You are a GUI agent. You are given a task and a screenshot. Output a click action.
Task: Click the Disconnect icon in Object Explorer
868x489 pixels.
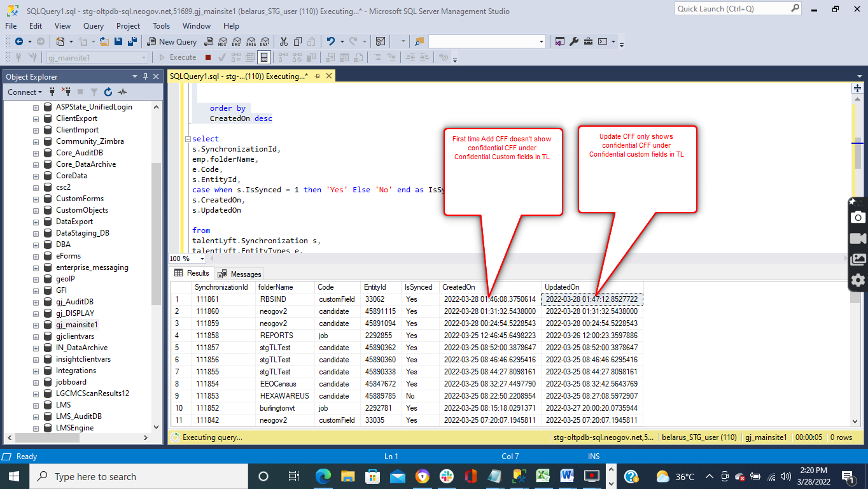66,92
